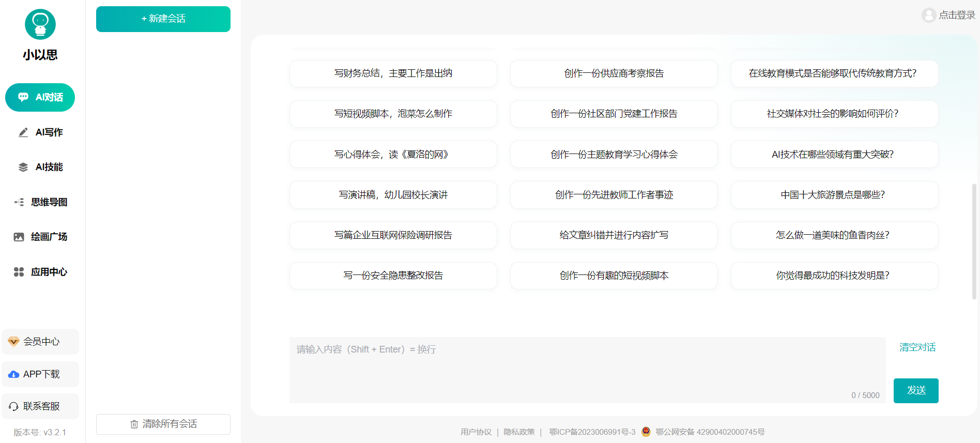
Task: Select prompt 写篇企业互联网保险调研报告
Action: 393,235
